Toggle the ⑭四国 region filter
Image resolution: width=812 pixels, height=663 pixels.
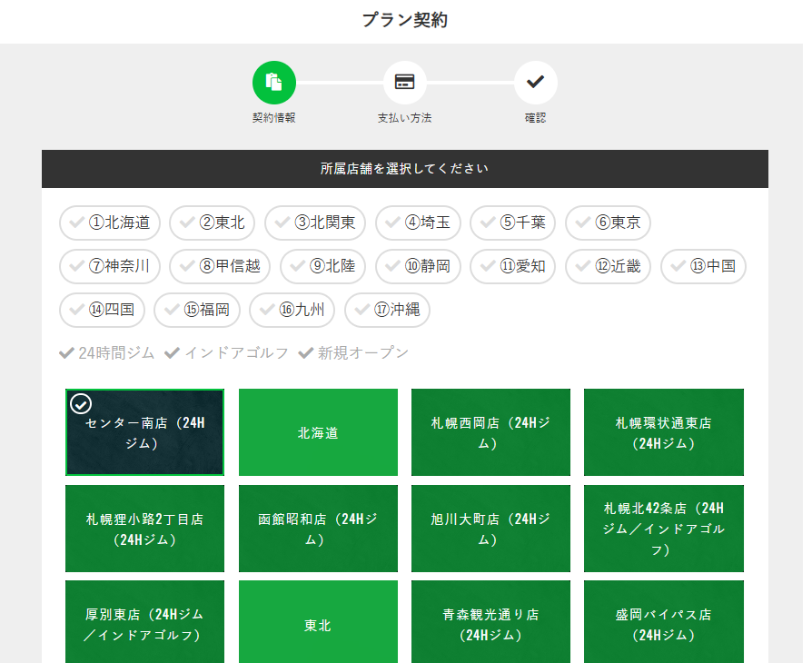click(102, 310)
